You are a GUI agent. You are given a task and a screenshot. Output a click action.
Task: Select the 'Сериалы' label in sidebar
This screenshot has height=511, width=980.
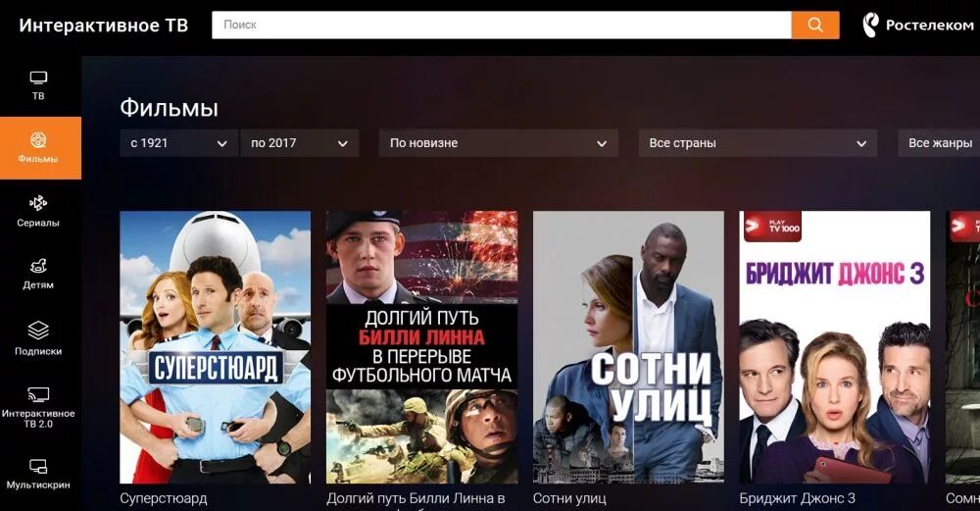(38, 223)
